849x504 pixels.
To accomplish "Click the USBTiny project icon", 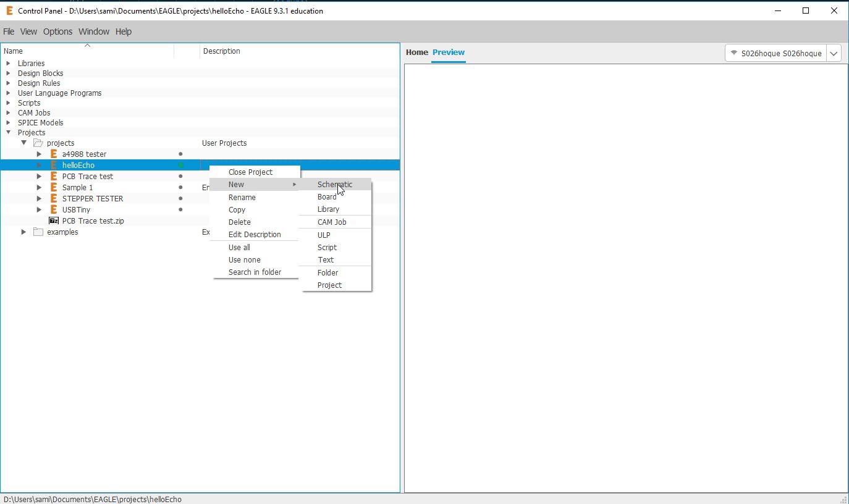I will 54,209.
